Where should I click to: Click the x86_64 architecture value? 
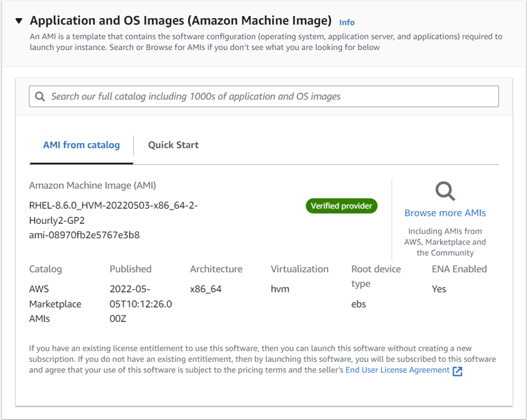[206, 289]
